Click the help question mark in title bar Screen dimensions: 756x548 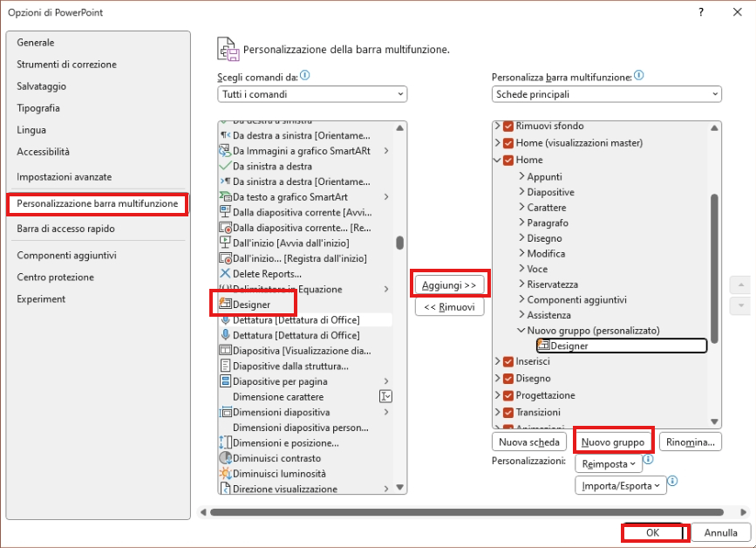coord(701,12)
